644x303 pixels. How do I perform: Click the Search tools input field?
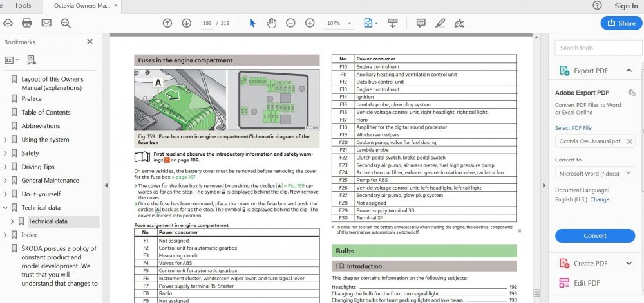point(598,48)
